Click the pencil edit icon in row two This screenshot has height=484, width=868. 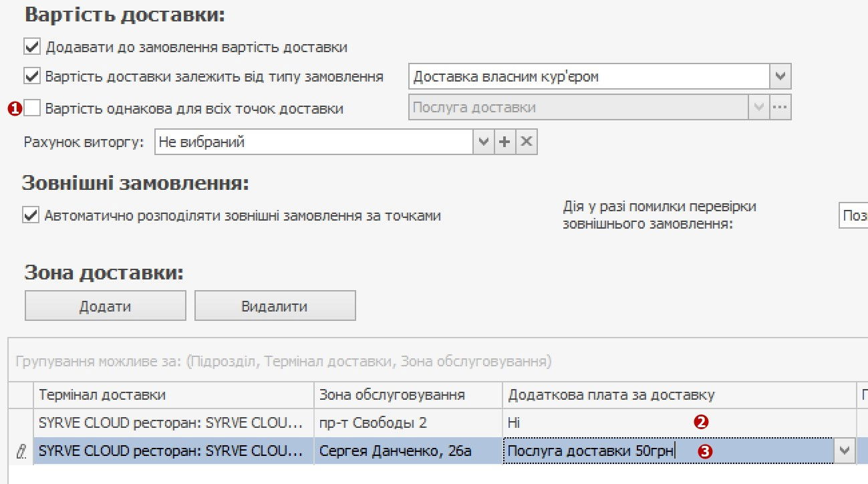pos(21,452)
